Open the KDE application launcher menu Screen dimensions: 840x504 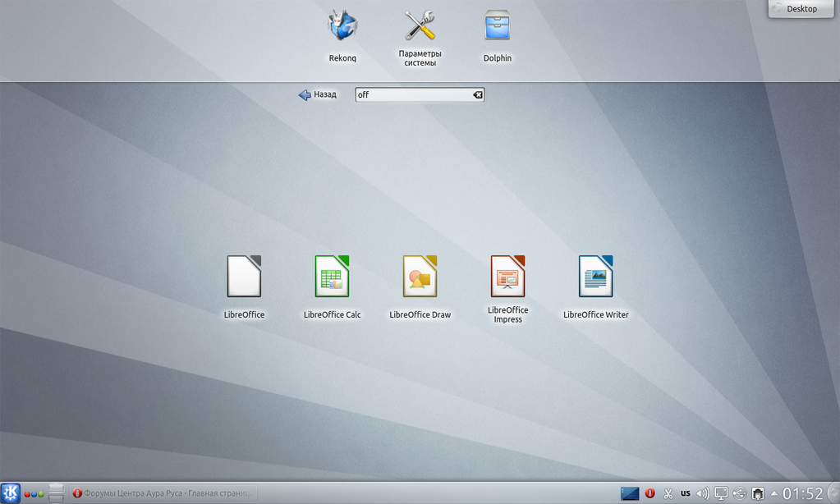[x=11, y=493]
